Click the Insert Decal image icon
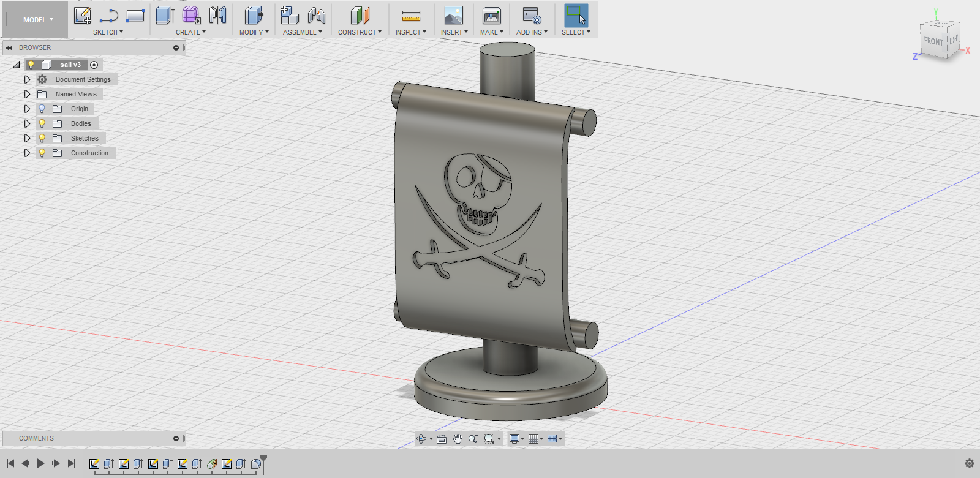This screenshot has width=980, height=478. (454, 16)
